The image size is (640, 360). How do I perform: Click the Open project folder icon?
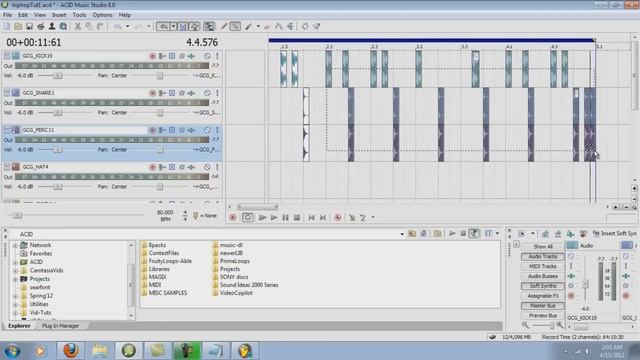18,27
